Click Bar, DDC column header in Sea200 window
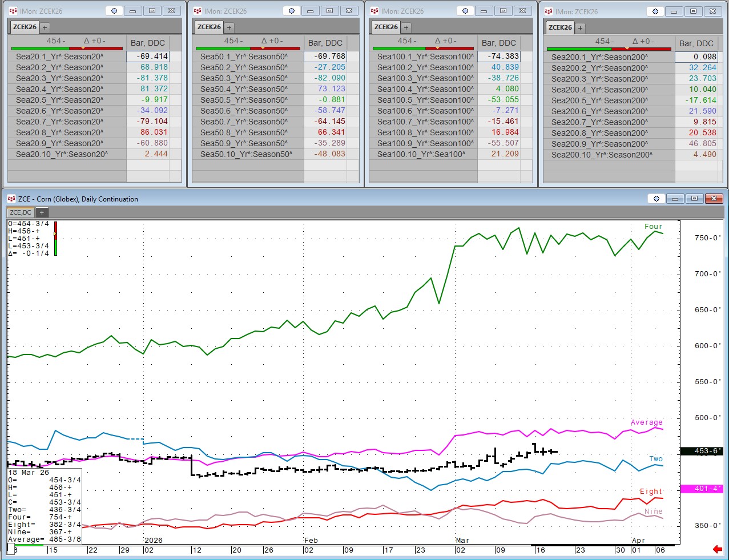The height and width of the screenshot is (560, 729). pos(696,43)
